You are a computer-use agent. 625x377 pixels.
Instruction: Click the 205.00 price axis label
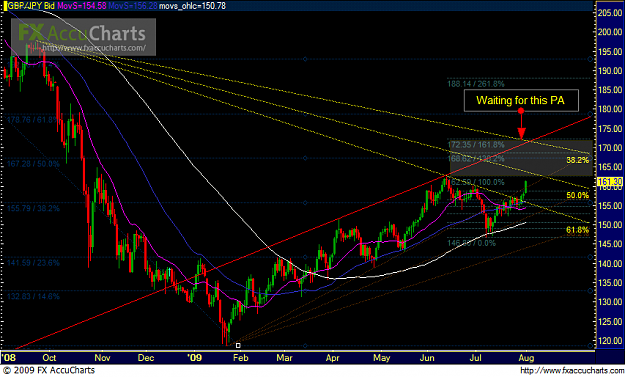click(x=610, y=13)
